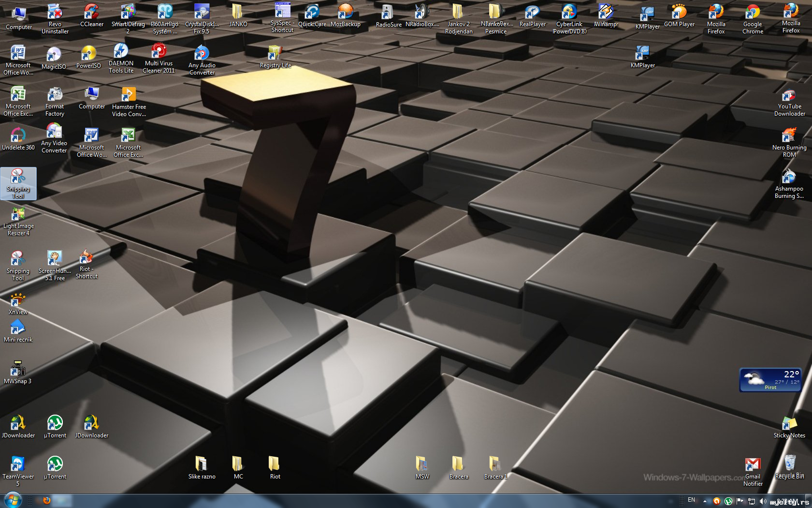
Task: Click the Windows Start button
Action: coord(12,500)
